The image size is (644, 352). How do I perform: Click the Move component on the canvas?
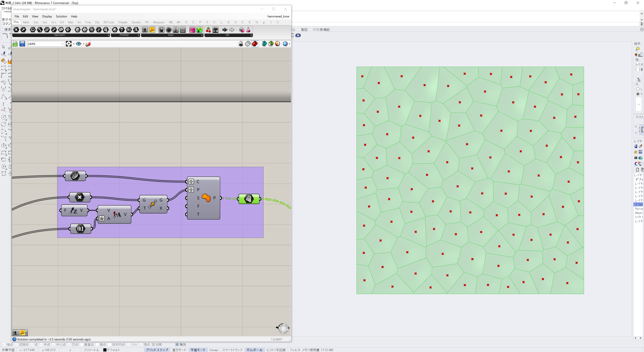coord(153,204)
